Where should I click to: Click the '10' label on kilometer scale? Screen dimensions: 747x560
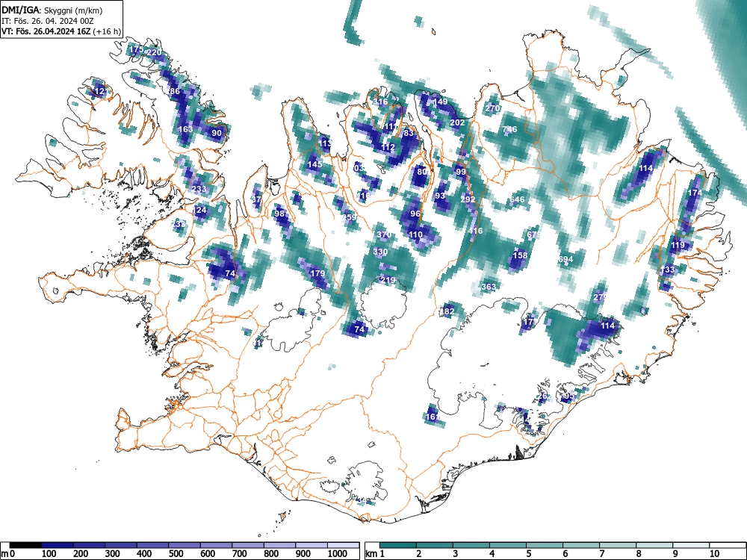click(713, 553)
